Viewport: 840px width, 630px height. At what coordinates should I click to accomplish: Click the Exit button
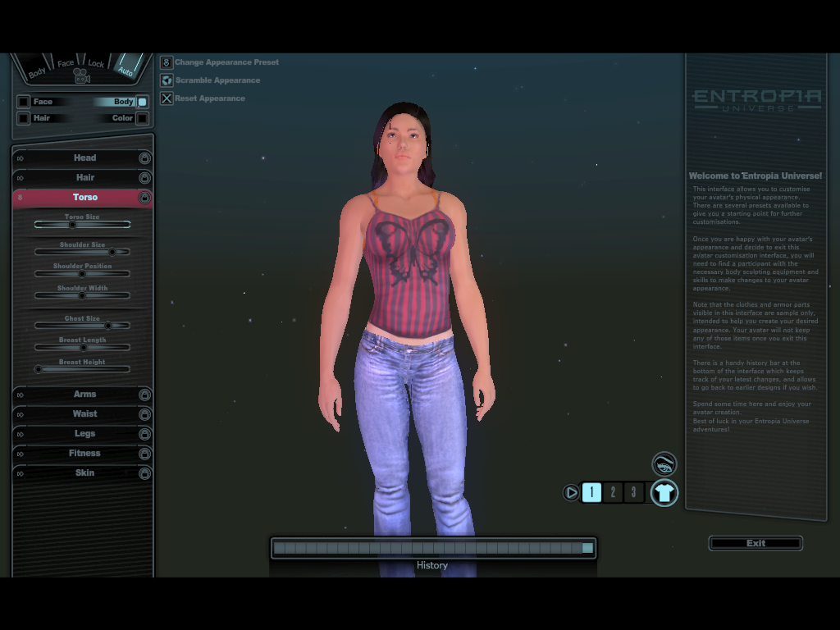click(755, 542)
